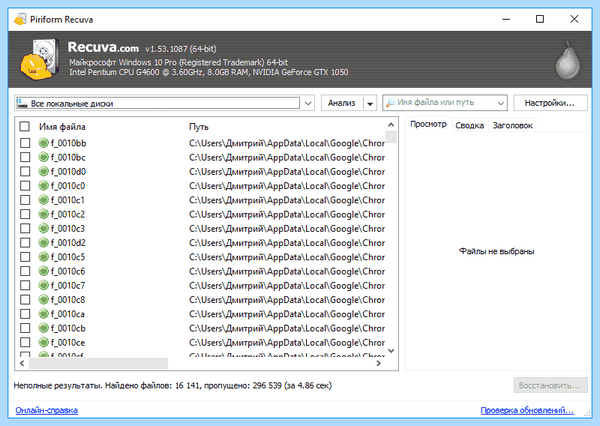The image size is (600, 426).
Task: Open the Анализ button dropdown arrow
Action: point(370,103)
